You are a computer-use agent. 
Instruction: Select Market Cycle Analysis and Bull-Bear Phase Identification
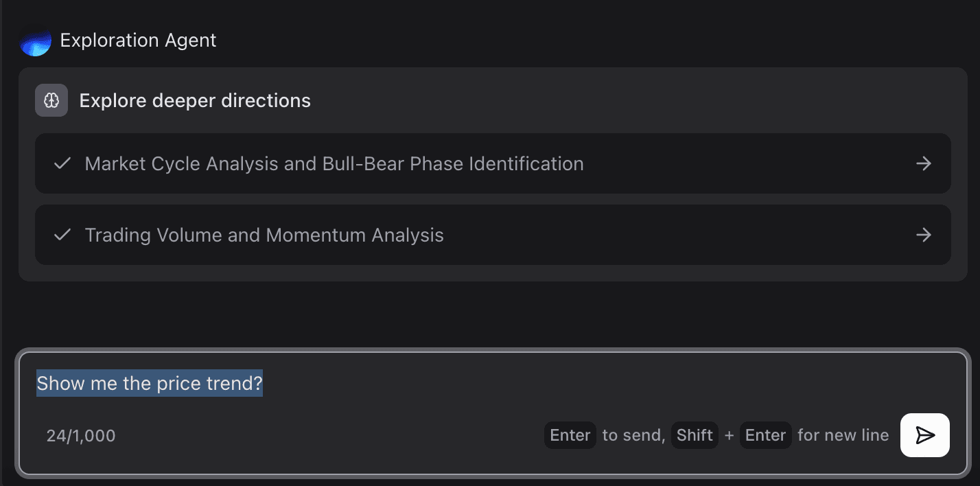tap(334, 163)
